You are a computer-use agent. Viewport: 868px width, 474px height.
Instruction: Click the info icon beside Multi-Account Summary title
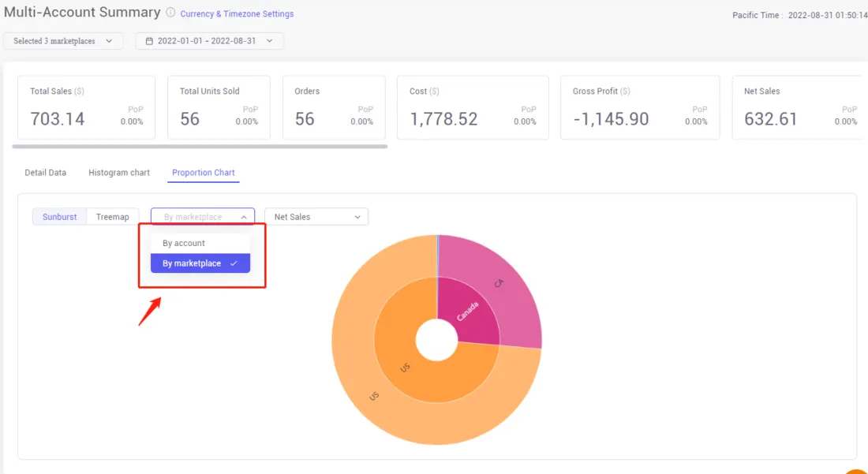tap(169, 13)
